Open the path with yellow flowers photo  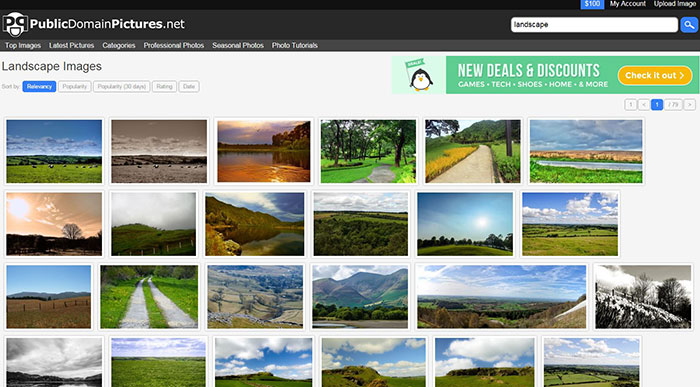pos(472,151)
